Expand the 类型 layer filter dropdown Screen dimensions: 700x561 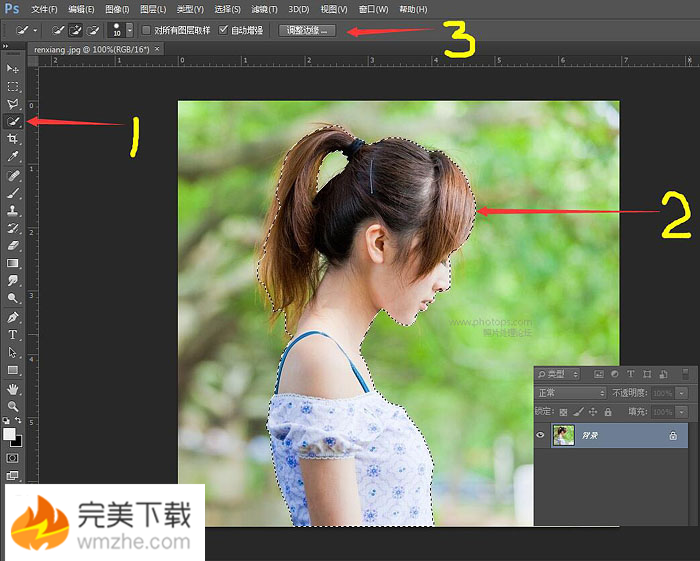pyautogui.click(x=558, y=374)
